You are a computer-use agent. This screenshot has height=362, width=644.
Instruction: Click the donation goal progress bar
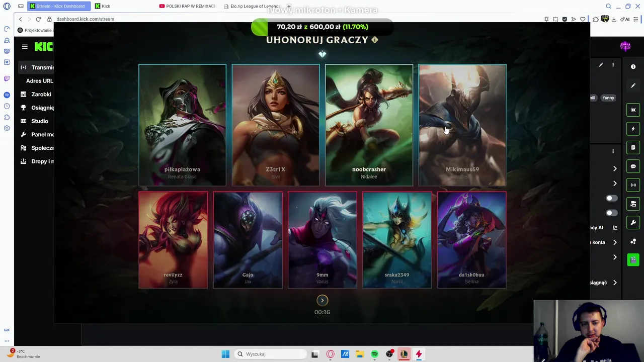point(322,27)
